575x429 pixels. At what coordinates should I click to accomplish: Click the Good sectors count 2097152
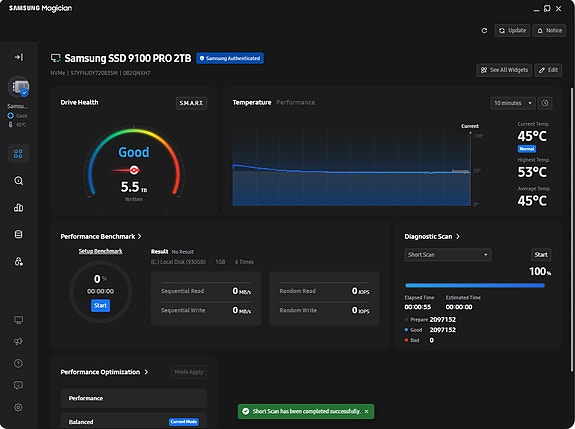tap(443, 330)
